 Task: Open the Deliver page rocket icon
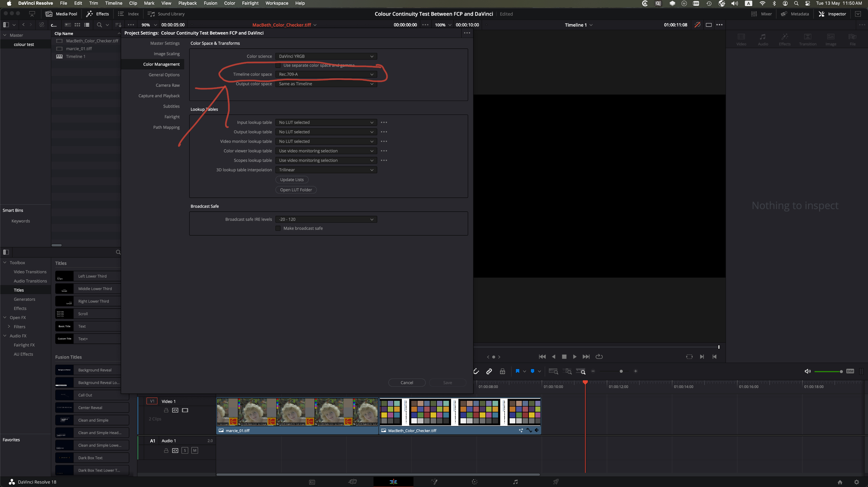pyautogui.click(x=556, y=482)
